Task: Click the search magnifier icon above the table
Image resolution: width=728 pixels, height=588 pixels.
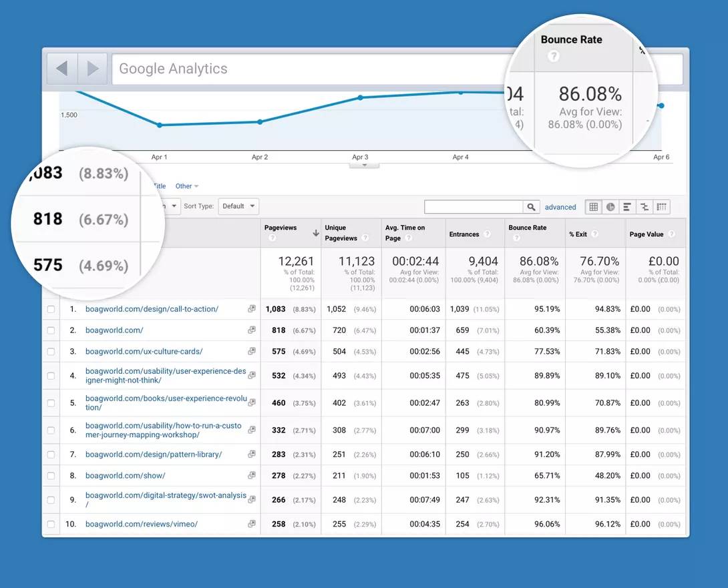Action: (531, 207)
